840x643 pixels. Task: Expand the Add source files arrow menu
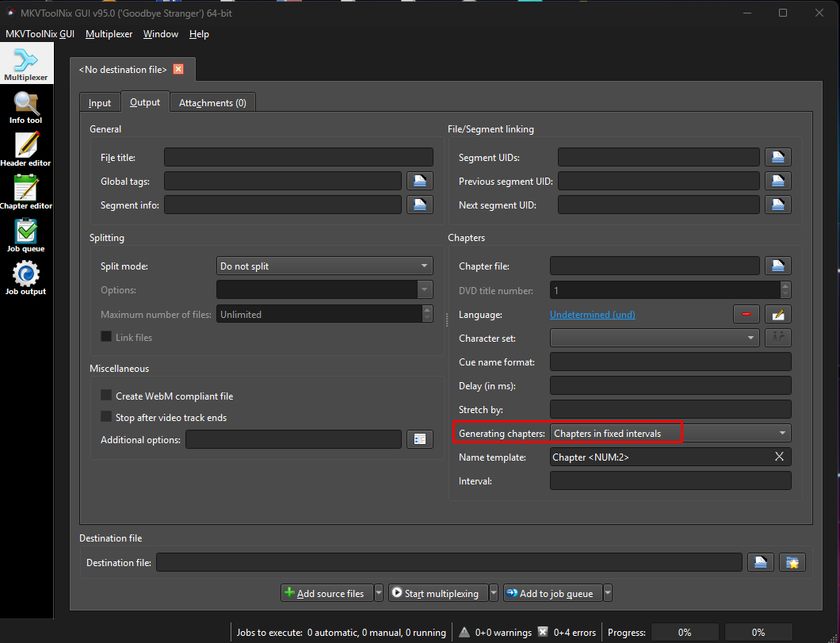coord(379,592)
